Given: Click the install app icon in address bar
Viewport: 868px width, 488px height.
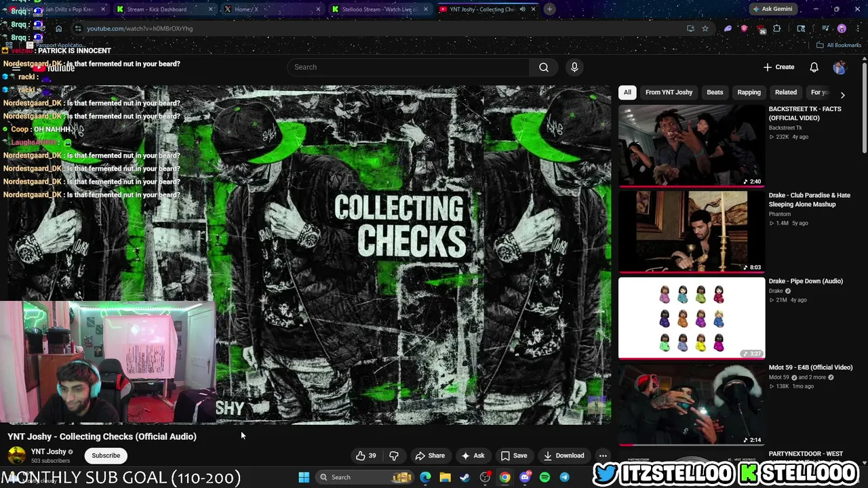Looking at the screenshot, I should coord(690,28).
